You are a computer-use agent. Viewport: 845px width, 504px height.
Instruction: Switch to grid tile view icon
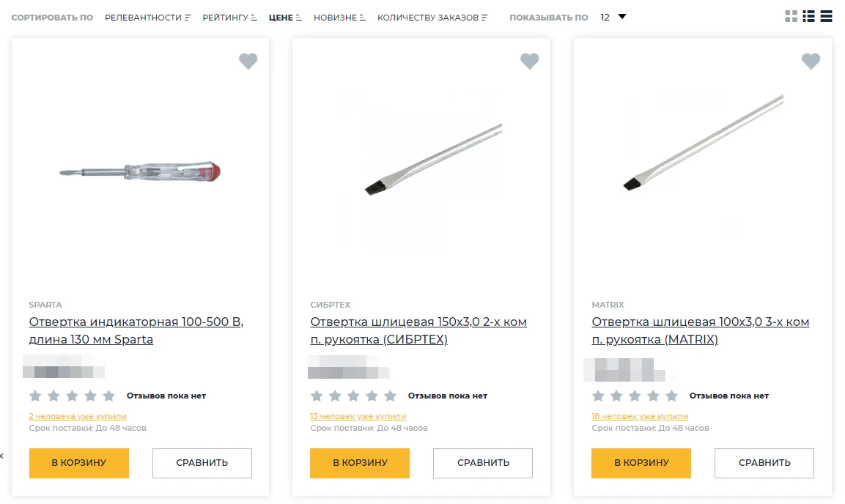click(791, 16)
